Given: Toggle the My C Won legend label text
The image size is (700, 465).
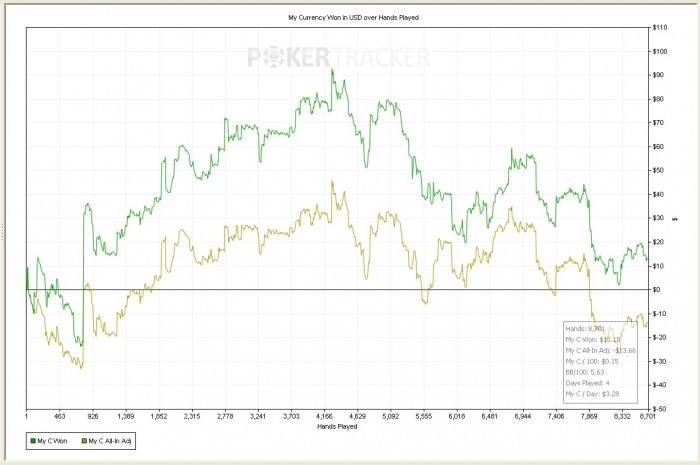Looking at the screenshot, I should [53, 440].
